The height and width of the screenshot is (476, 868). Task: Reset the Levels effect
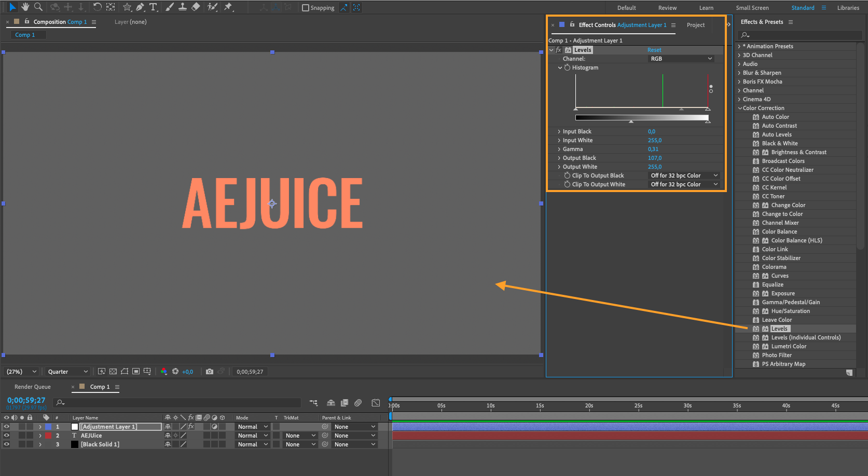654,50
